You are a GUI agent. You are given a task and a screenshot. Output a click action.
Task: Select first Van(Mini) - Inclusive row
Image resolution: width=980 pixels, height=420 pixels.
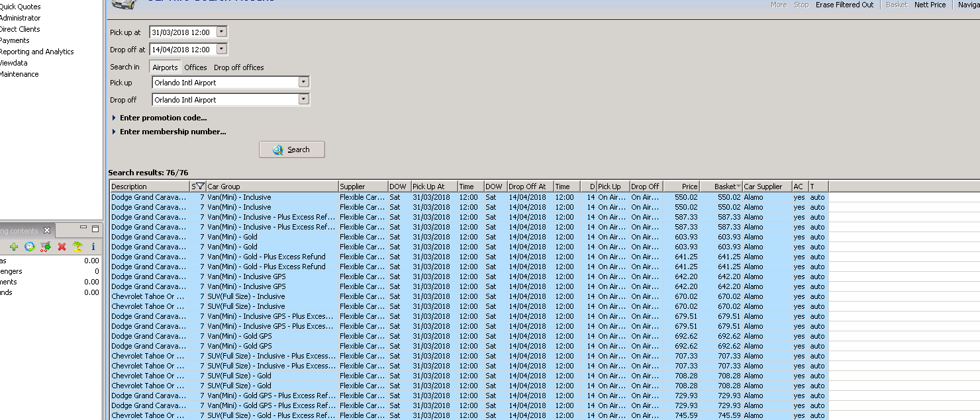tap(469, 197)
